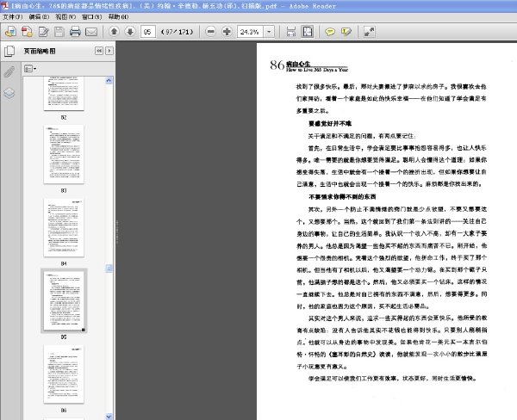This screenshot has height=420, width=517.
Task: Click the Adobe Reader title bar icon
Action: [x=4, y=5]
